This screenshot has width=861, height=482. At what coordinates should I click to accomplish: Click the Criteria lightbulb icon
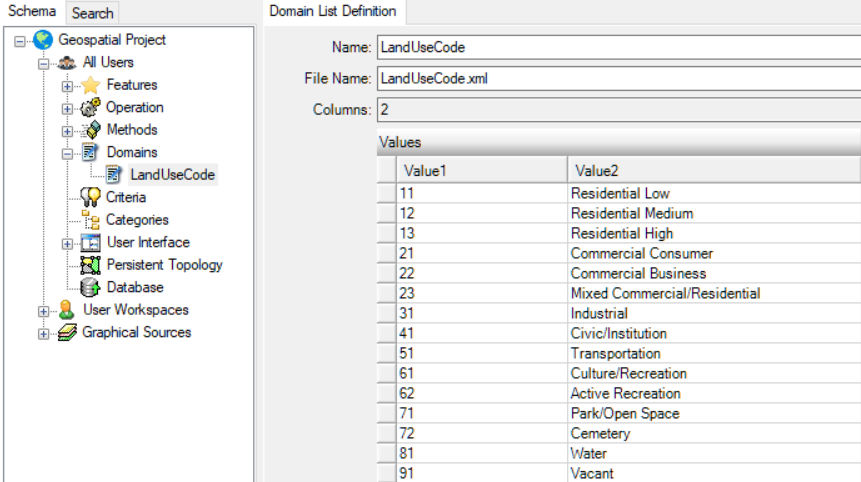coord(91,197)
